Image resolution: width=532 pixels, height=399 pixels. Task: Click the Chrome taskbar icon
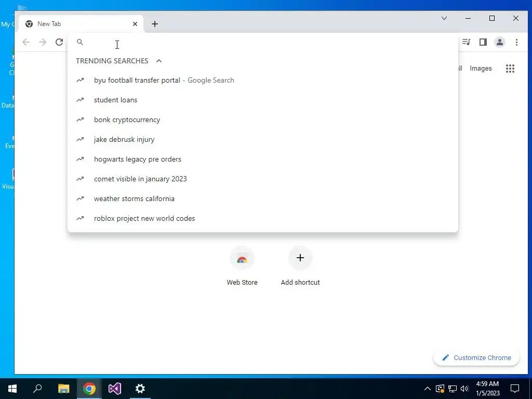point(89,389)
